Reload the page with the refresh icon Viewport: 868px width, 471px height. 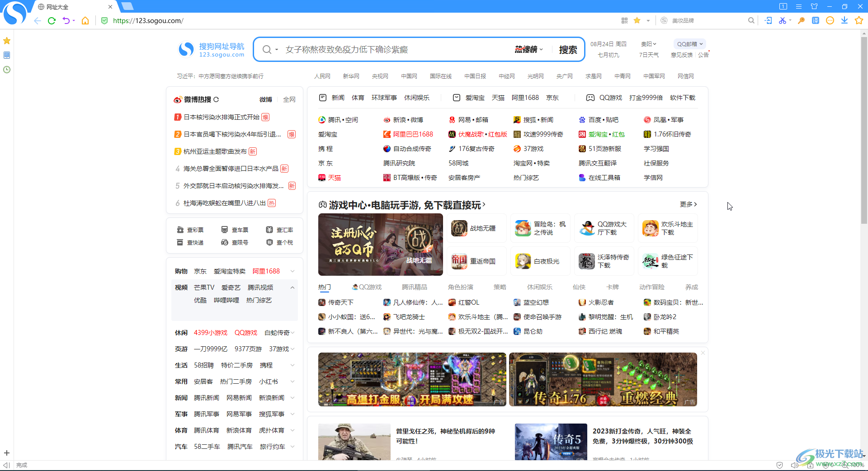coord(52,21)
